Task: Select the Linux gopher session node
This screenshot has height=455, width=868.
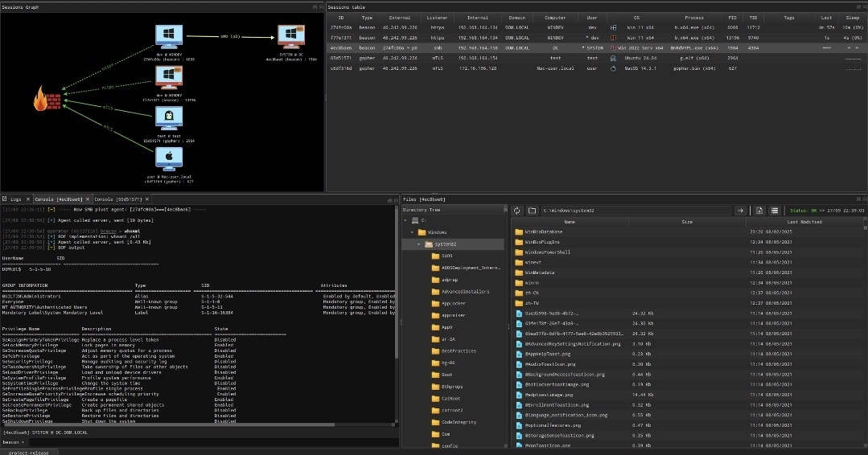Action: (167, 119)
